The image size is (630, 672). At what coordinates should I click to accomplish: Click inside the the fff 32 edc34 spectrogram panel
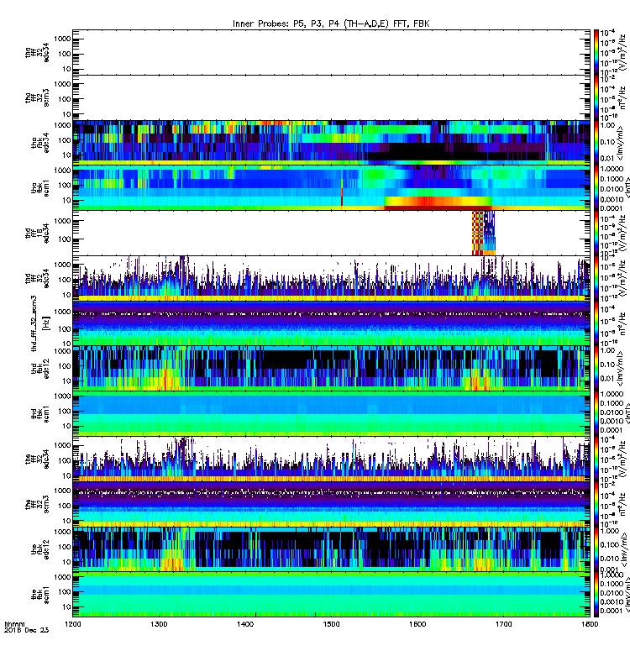tap(331, 459)
